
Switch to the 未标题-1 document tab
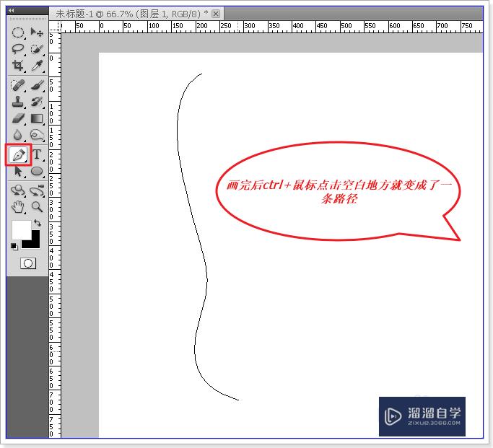coord(131,14)
